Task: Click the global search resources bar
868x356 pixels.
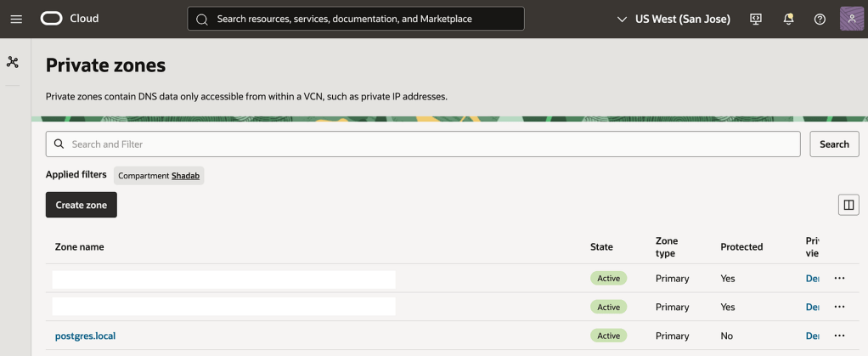Action: click(356, 19)
